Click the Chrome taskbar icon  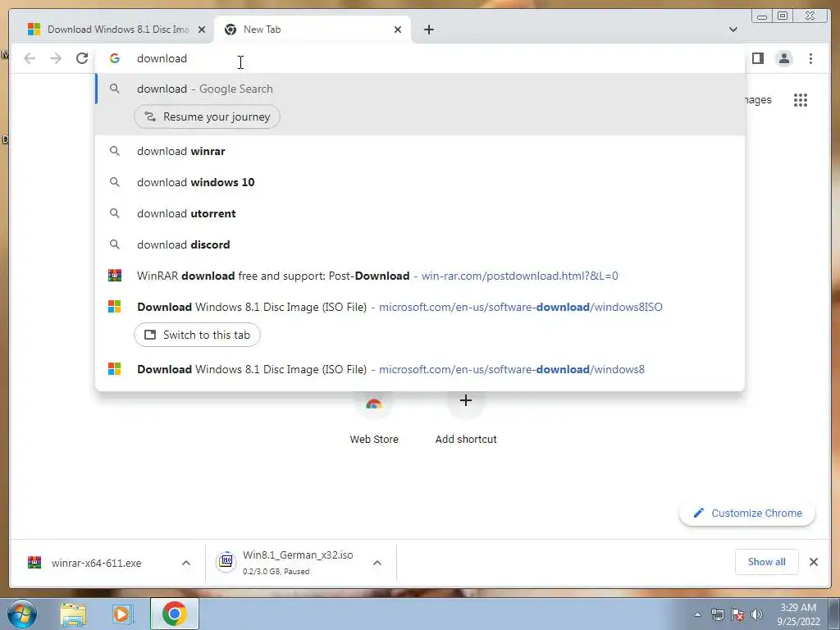[x=175, y=614]
